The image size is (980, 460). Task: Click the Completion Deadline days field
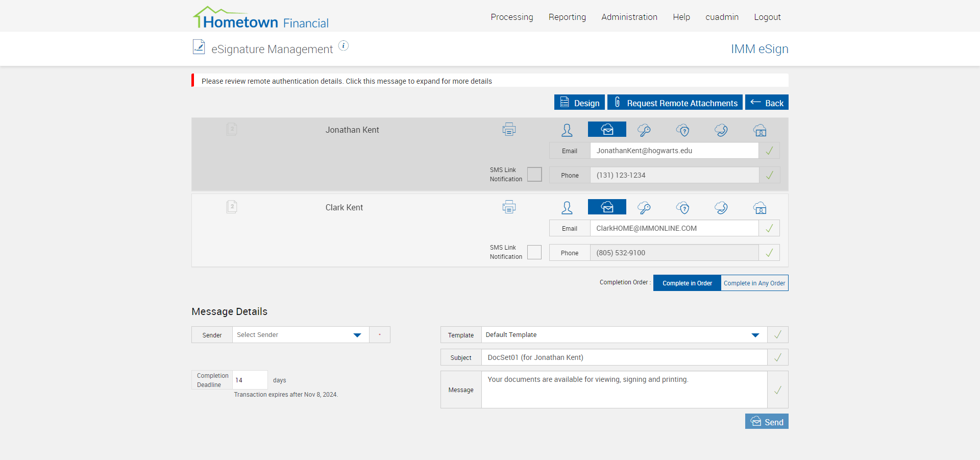(x=250, y=380)
